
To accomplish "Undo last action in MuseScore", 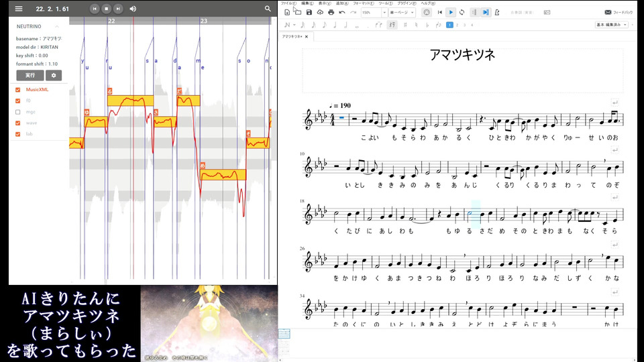I will click(x=341, y=12).
